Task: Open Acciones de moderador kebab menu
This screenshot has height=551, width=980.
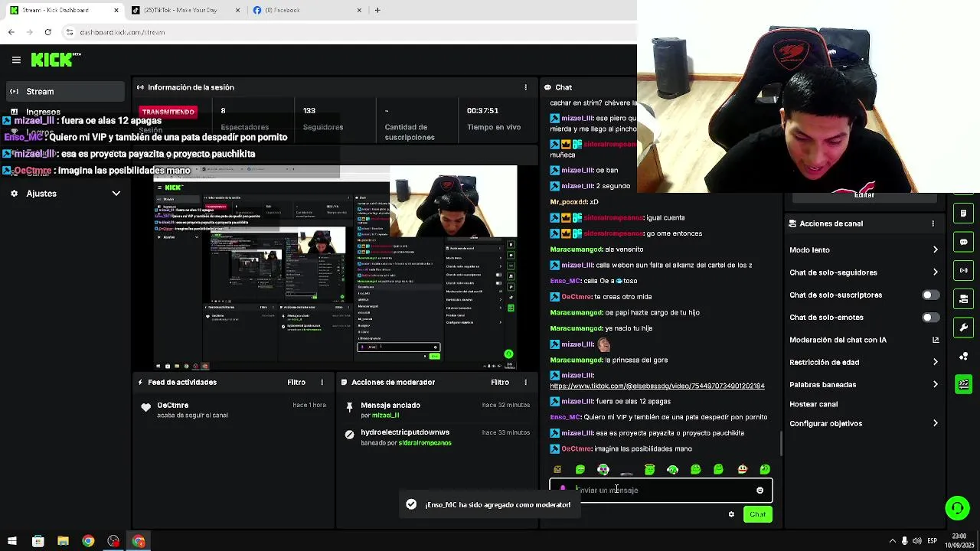Action: pos(525,382)
